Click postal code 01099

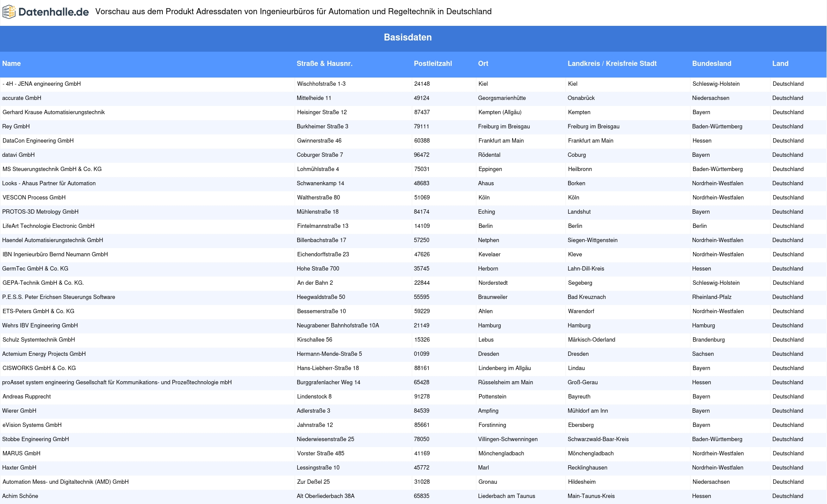click(422, 354)
